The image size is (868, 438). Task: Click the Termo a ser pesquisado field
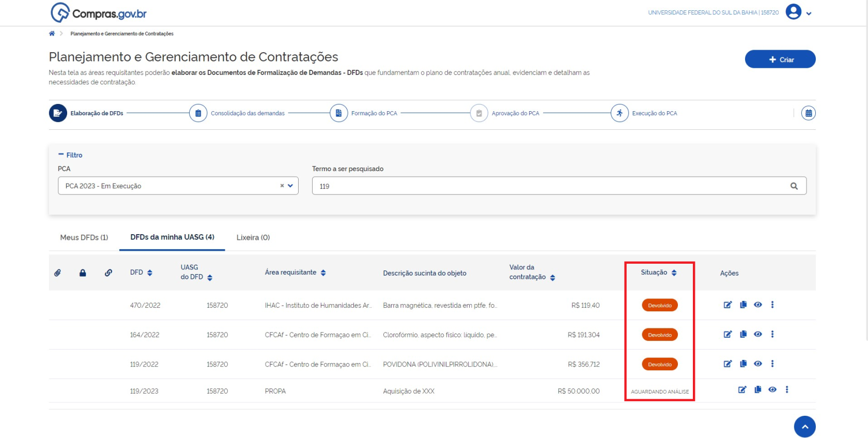[550, 186]
